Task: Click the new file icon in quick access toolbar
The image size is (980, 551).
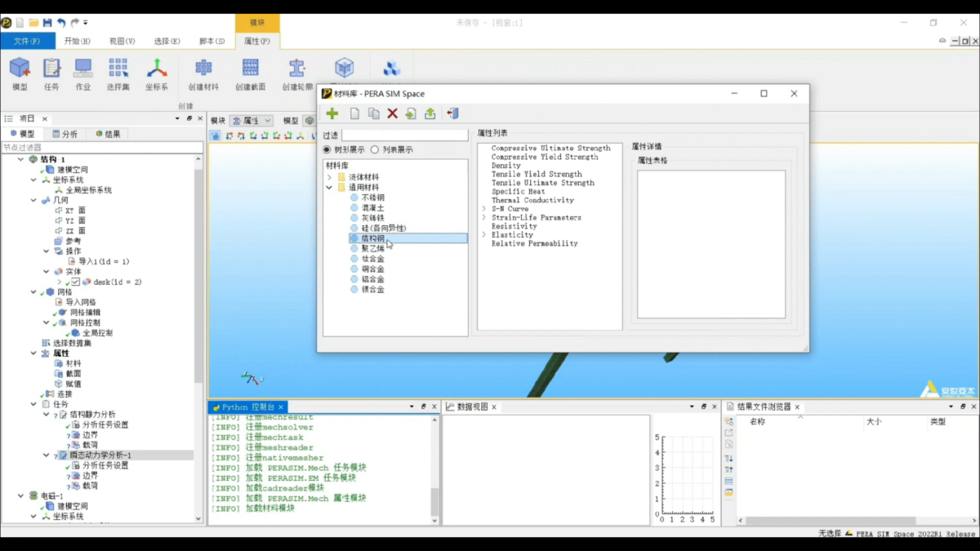Action: (x=20, y=23)
